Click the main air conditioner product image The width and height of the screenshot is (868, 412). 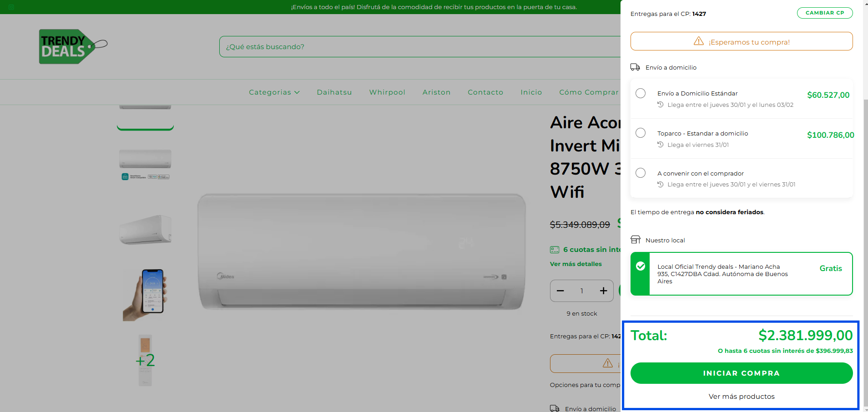(362, 252)
